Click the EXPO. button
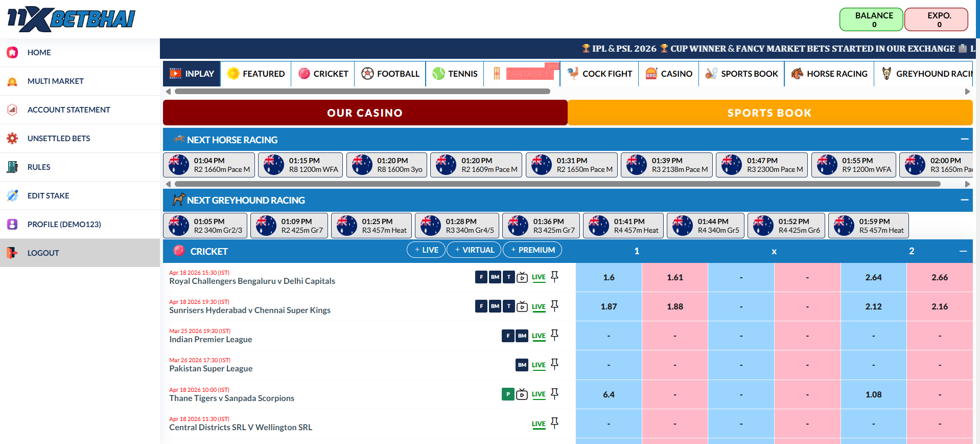Screen dimensions: 980x444 point(936,19)
